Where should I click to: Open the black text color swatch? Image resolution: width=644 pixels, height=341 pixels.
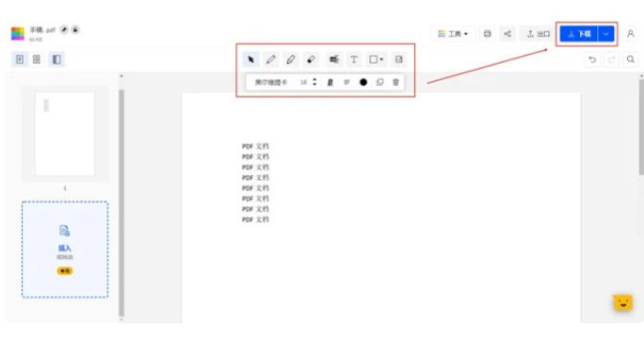coord(363,82)
